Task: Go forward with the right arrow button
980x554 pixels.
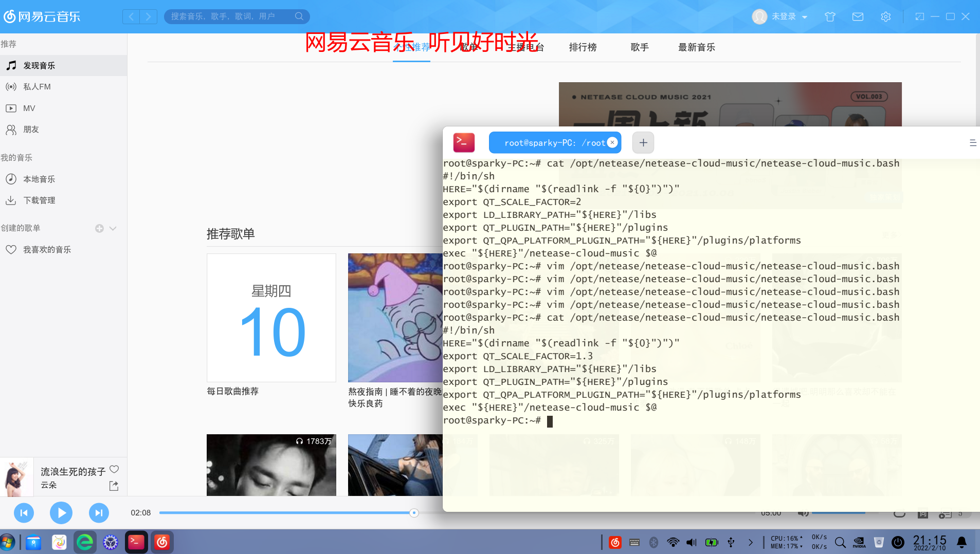Action: click(x=149, y=16)
